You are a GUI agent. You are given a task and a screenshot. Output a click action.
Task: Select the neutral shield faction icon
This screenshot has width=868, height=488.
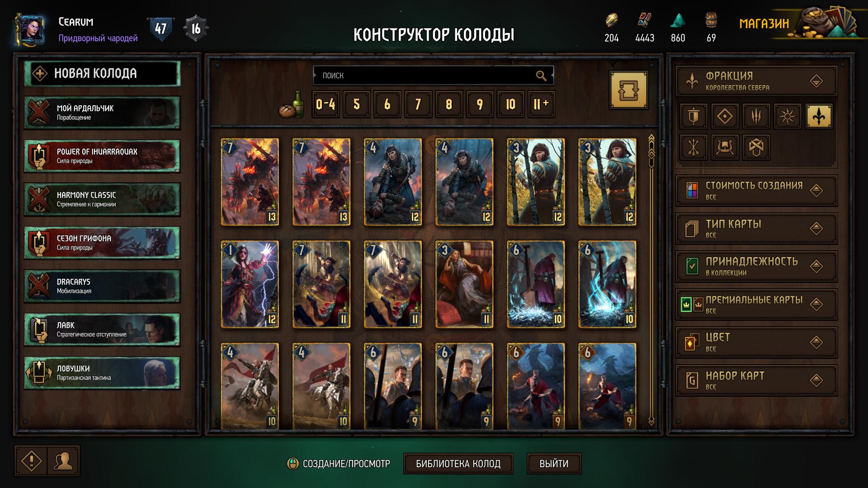pyautogui.click(x=693, y=117)
